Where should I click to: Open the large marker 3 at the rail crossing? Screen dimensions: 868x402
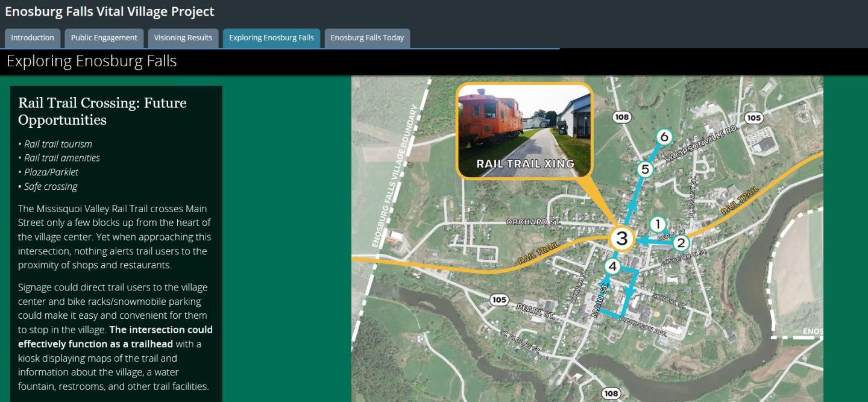click(621, 239)
